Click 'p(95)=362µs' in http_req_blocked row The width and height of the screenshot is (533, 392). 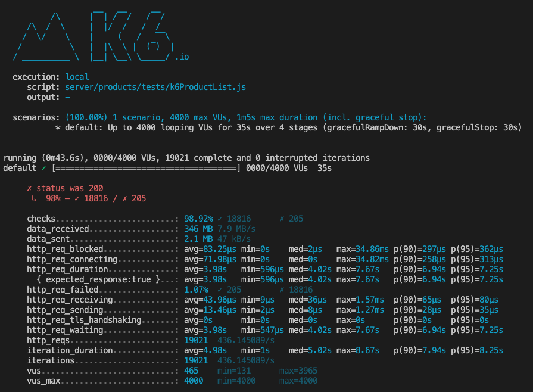coord(477,249)
